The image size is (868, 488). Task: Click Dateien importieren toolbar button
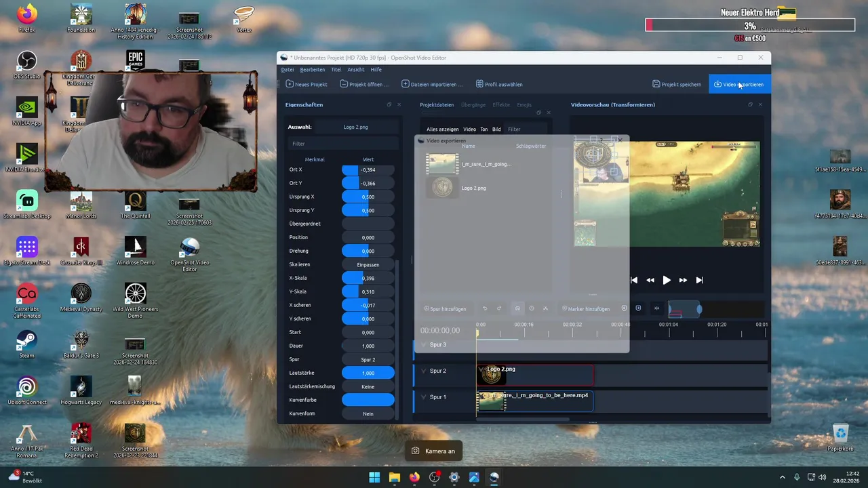coord(432,84)
